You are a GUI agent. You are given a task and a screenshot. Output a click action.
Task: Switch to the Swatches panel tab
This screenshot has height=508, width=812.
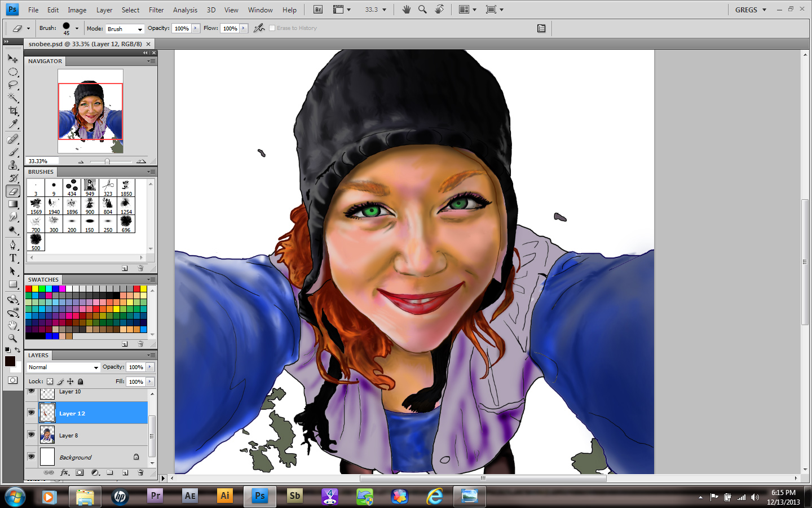pyautogui.click(x=43, y=279)
